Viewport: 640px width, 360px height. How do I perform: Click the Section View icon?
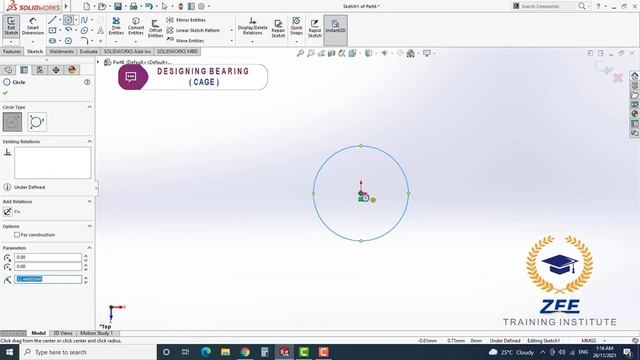pyautogui.click(x=331, y=53)
